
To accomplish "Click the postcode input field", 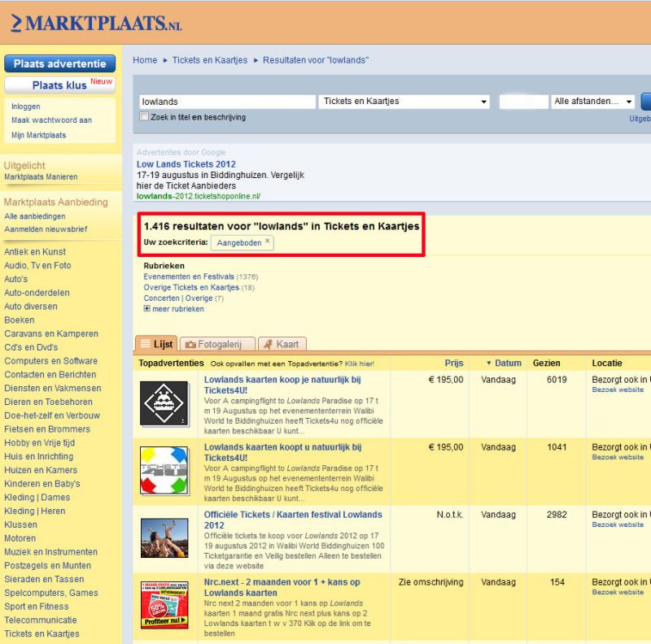I will [x=523, y=102].
